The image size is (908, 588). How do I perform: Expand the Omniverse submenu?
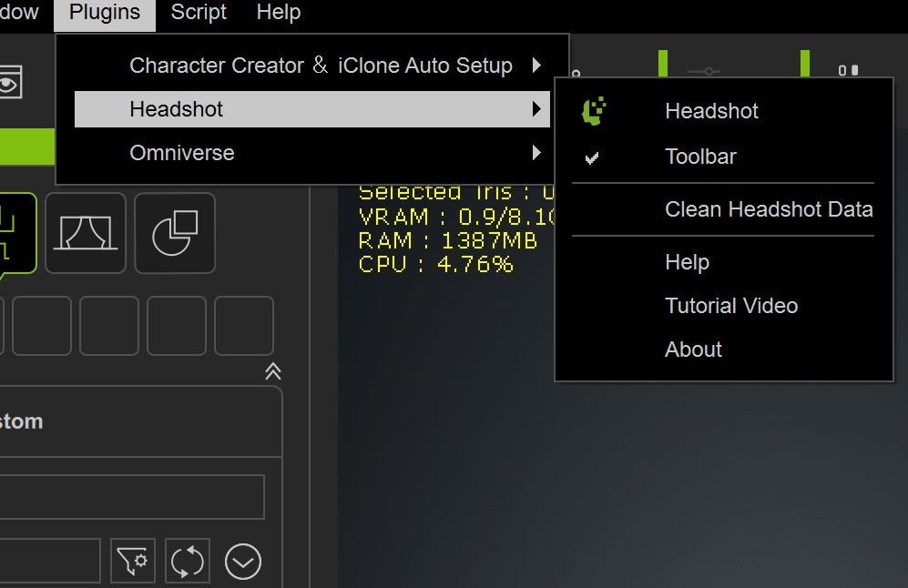(312, 153)
